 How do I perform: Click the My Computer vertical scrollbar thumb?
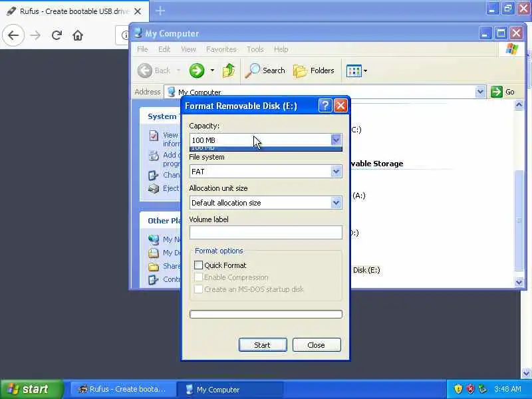tap(519, 220)
